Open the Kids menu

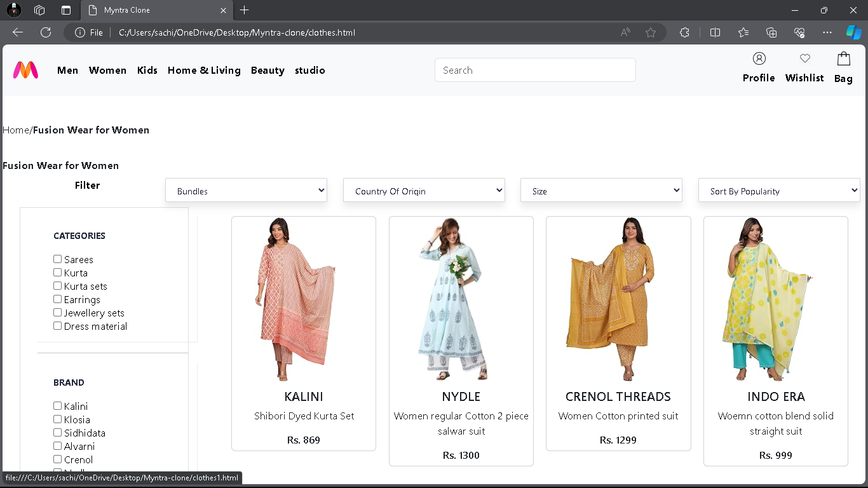(x=147, y=71)
